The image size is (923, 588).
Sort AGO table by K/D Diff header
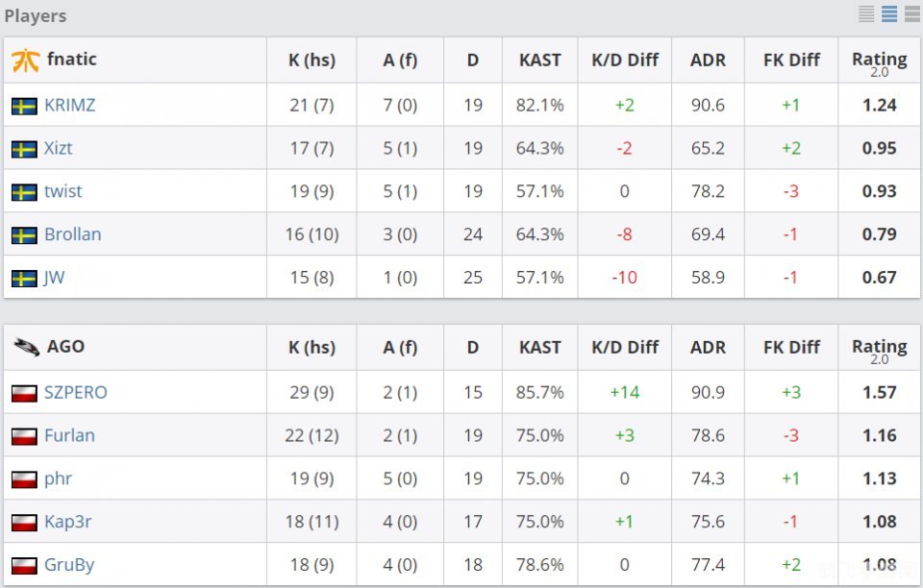[624, 347]
